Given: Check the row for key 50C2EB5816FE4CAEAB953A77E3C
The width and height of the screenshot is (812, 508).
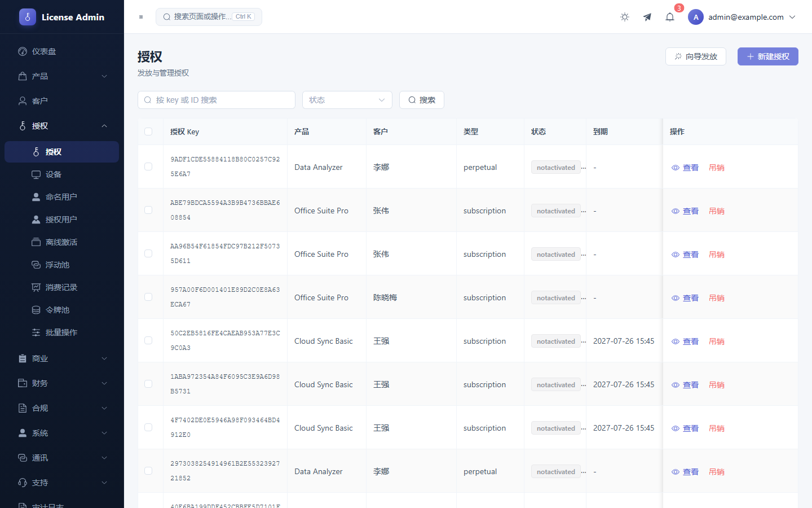Looking at the screenshot, I should point(148,340).
